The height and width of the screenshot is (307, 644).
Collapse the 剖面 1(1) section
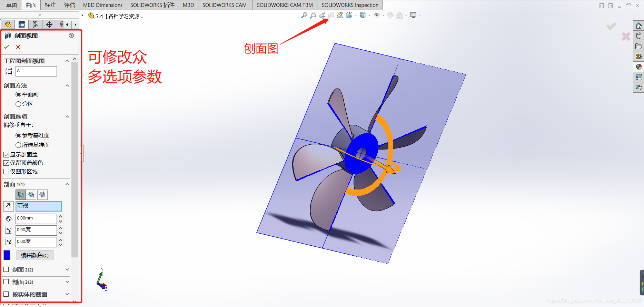click(67, 184)
